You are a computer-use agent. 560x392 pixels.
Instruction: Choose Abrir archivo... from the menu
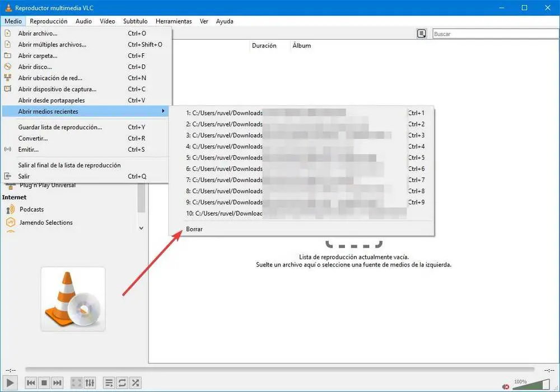pyautogui.click(x=86, y=33)
